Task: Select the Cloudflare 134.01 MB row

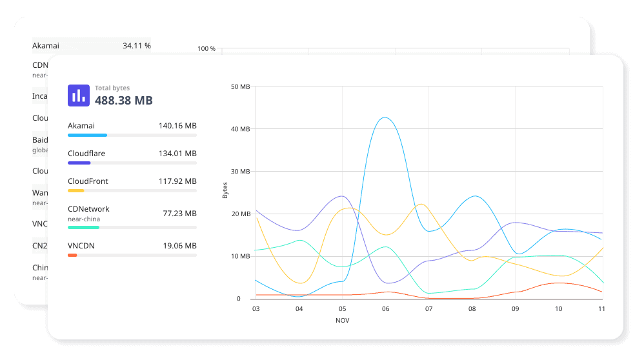Action: 132,157
